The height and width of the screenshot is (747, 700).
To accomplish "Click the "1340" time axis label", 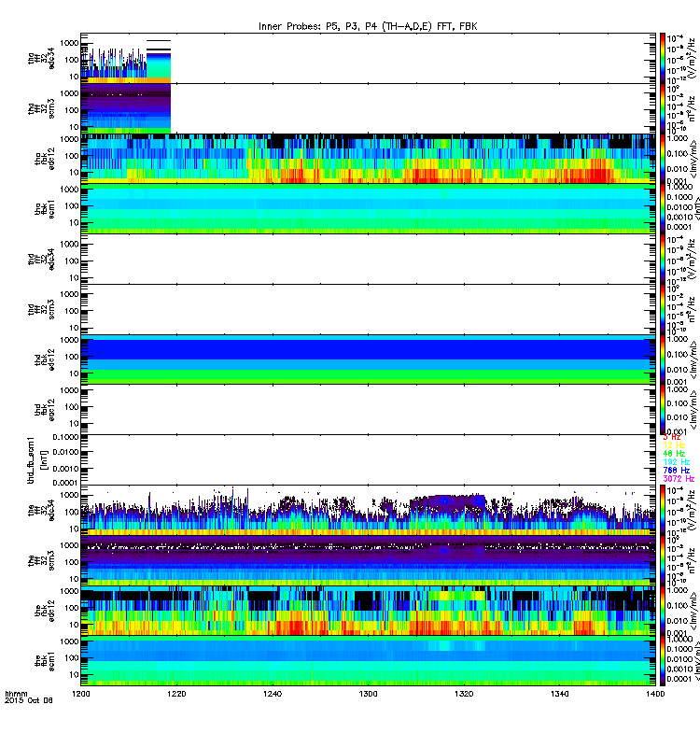I will 559,694.
